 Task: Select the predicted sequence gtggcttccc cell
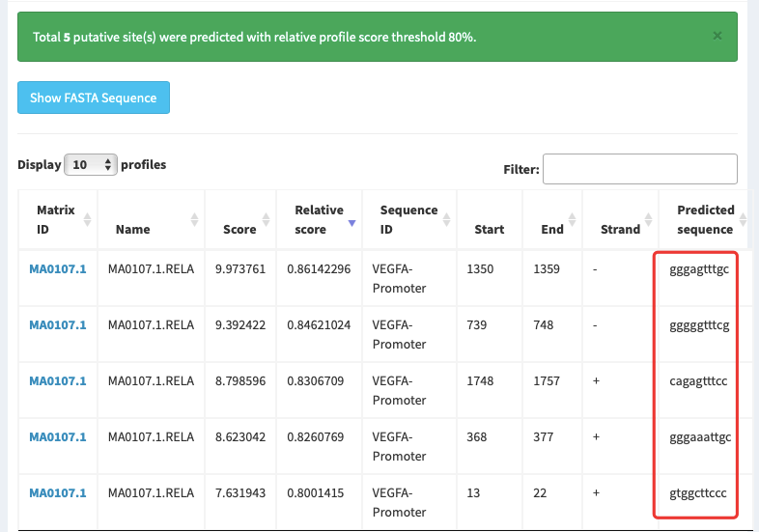(x=698, y=493)
